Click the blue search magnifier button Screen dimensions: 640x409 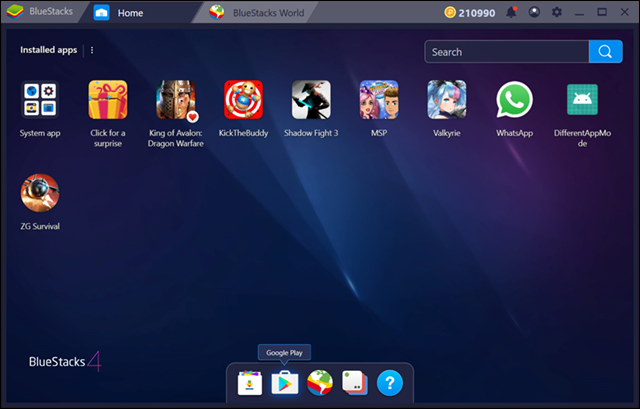click(606, 51)
